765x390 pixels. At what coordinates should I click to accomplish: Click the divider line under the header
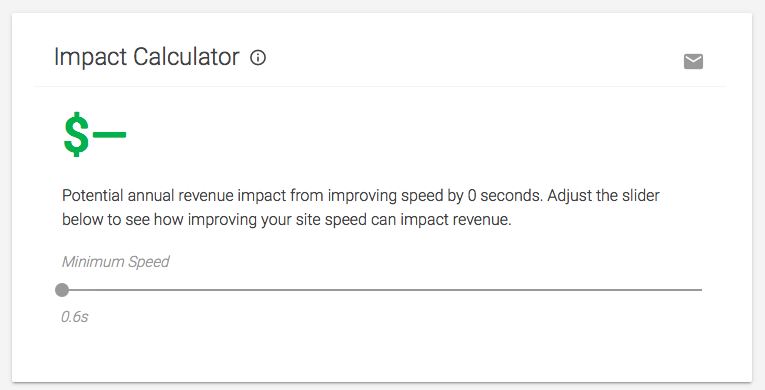coord(380,87)
